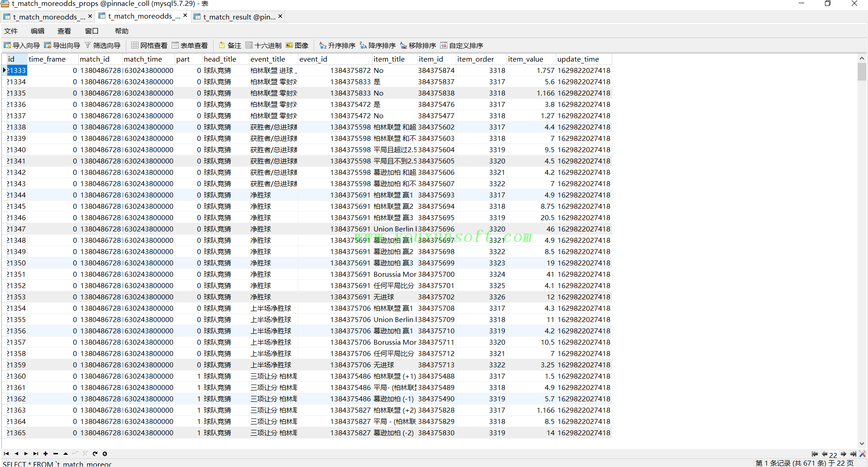Image resolution: width=868 pixels, height=467 pixels.
Task: Apply 升序排序 ascending sort
Action: point(337,45)
